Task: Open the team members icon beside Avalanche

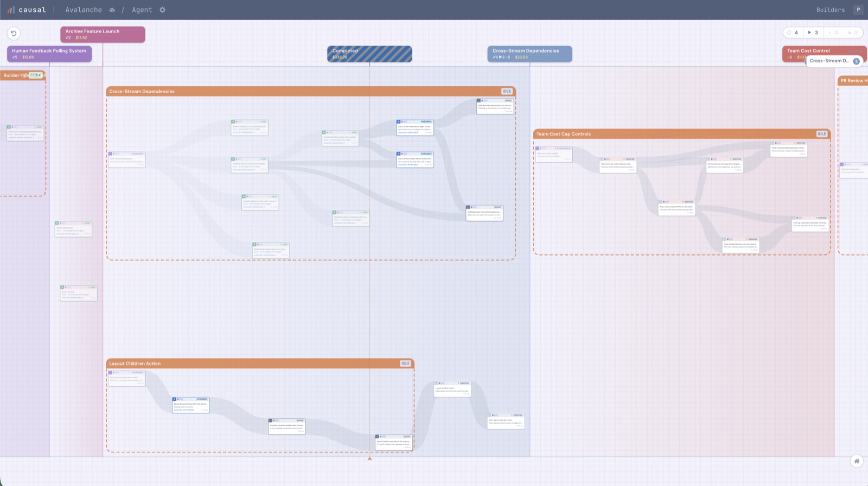Action: 112,10
